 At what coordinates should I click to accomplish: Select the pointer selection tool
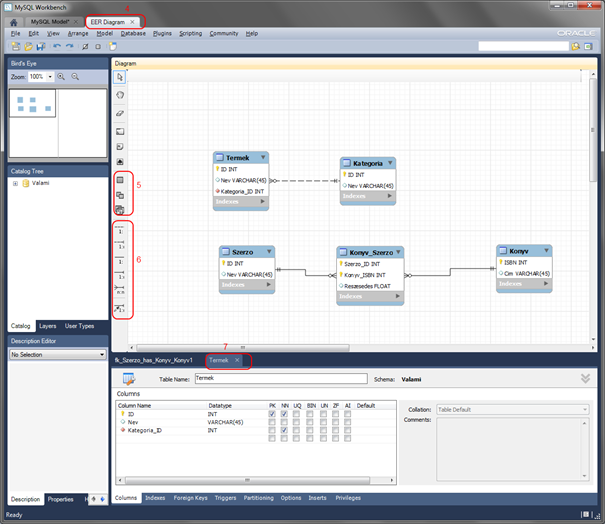click(x=120, y=77)
